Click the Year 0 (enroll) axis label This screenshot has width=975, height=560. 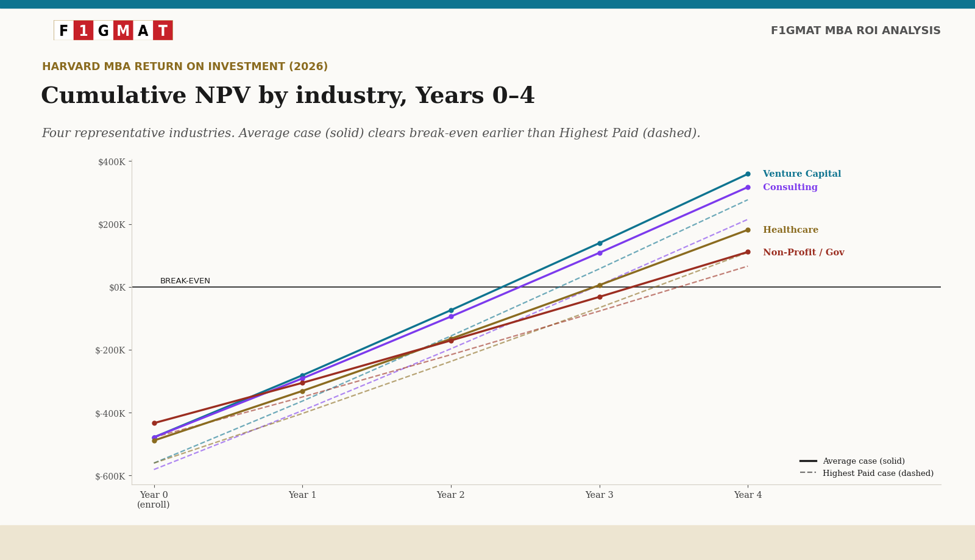(x=154, y=500)
